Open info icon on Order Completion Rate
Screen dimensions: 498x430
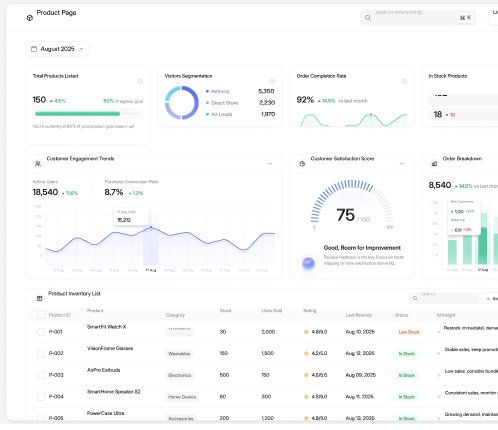pyautogui.click(x=404, y=81)
